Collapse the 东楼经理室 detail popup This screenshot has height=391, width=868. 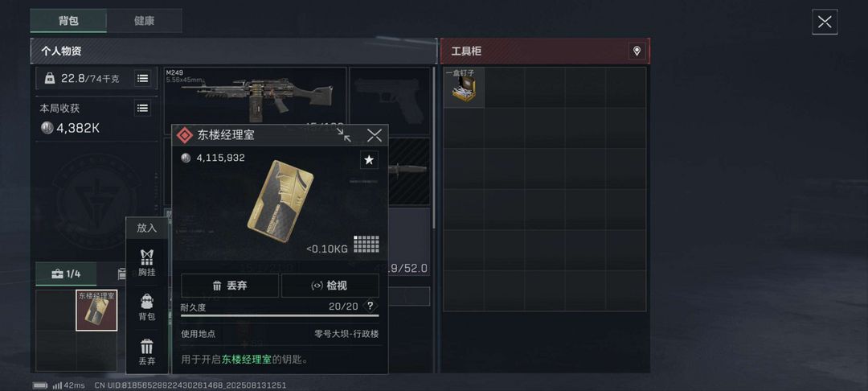point(344,135)
